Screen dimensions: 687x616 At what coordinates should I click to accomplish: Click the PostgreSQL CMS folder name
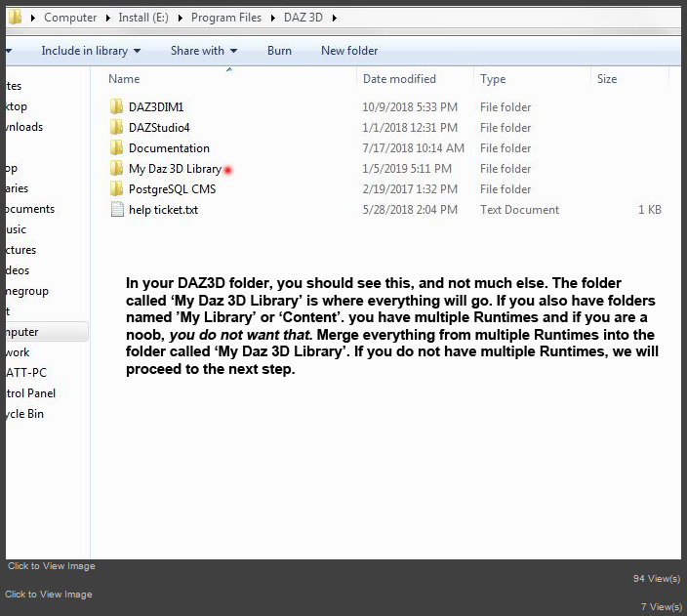(x=172, y=189)
